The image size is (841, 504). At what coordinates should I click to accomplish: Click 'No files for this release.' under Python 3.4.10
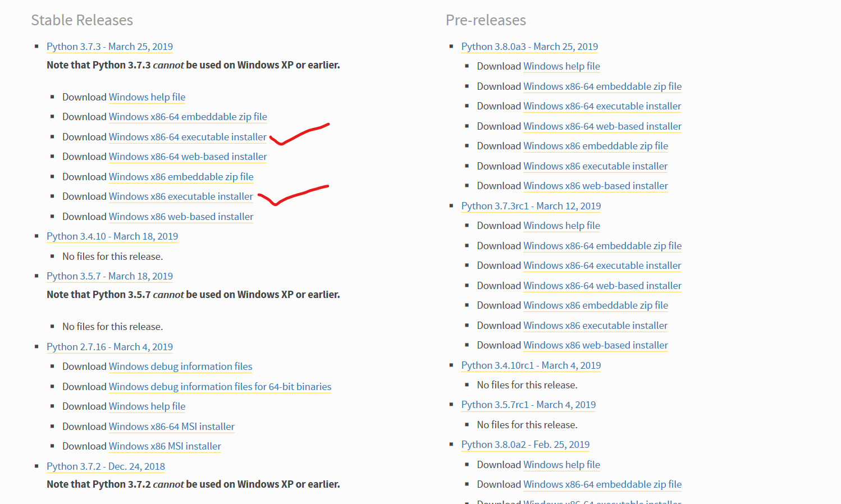point(113,256)
